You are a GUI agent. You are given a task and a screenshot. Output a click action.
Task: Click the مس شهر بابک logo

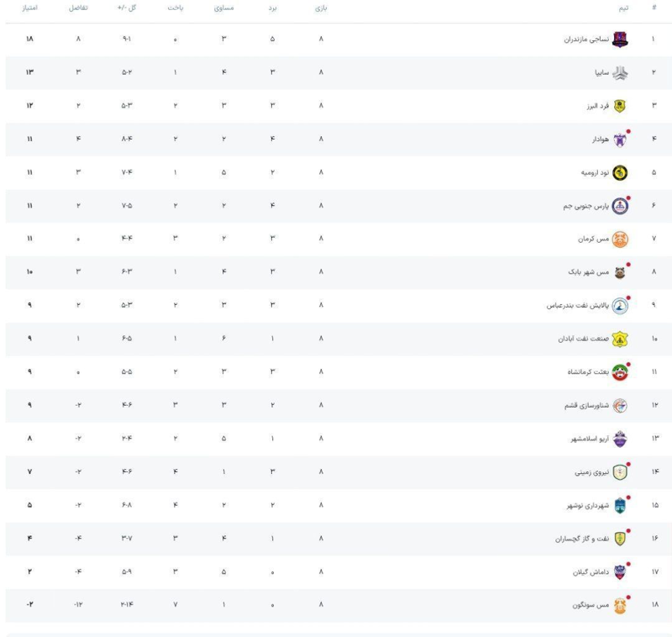619,272
